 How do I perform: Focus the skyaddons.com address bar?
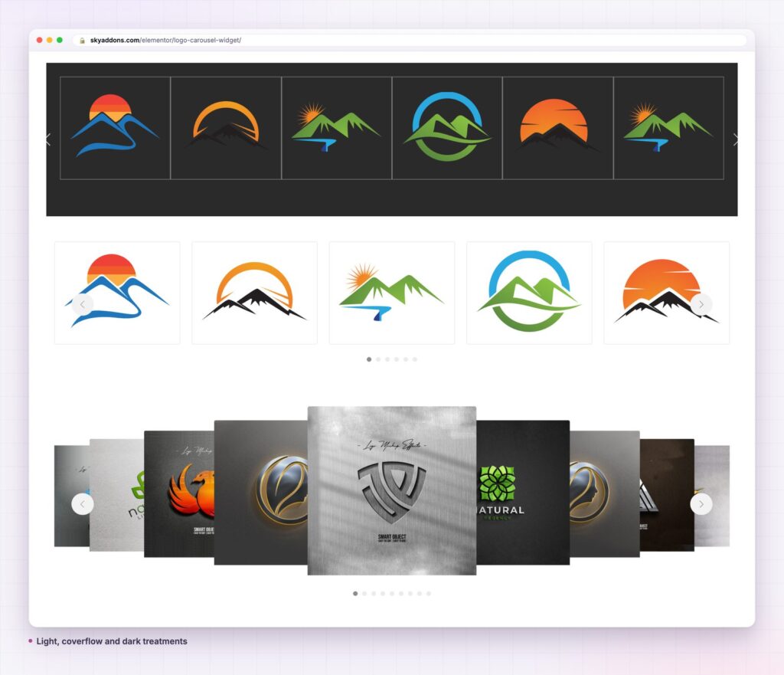click(x=410, y=40)
